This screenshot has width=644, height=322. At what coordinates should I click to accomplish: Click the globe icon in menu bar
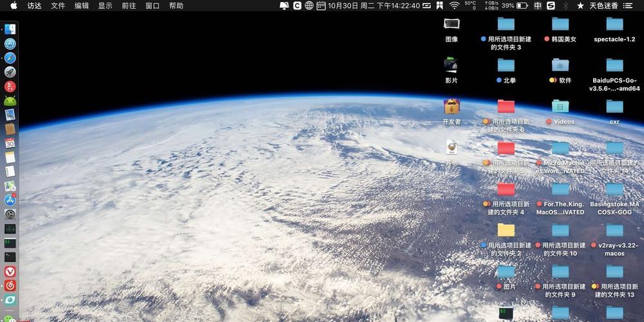pos(309,5)
